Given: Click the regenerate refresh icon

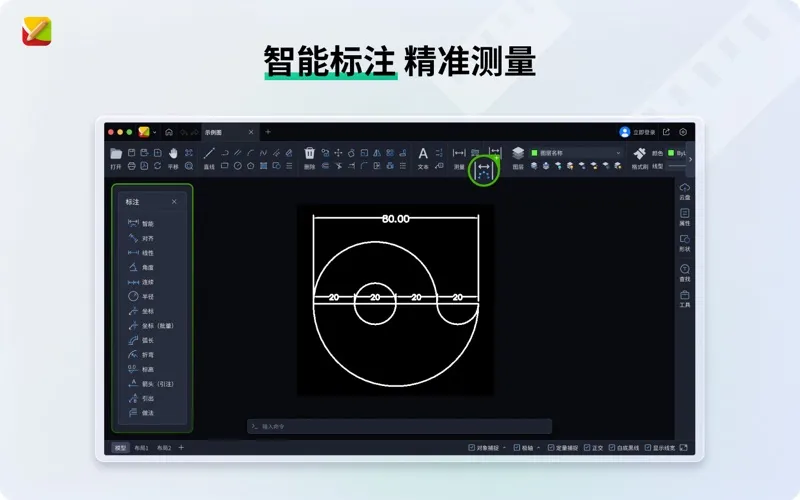Looking at the screenshot, I should click(x=157, y=166).
